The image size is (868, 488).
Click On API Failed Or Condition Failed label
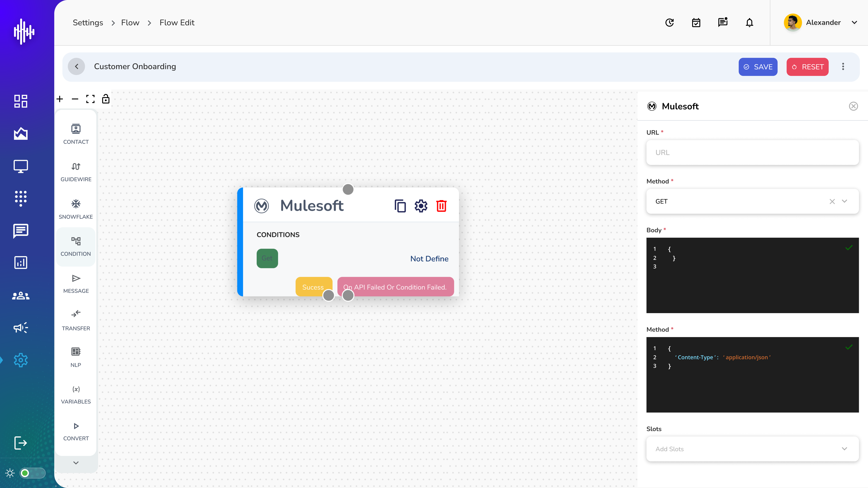coord(395,287)
